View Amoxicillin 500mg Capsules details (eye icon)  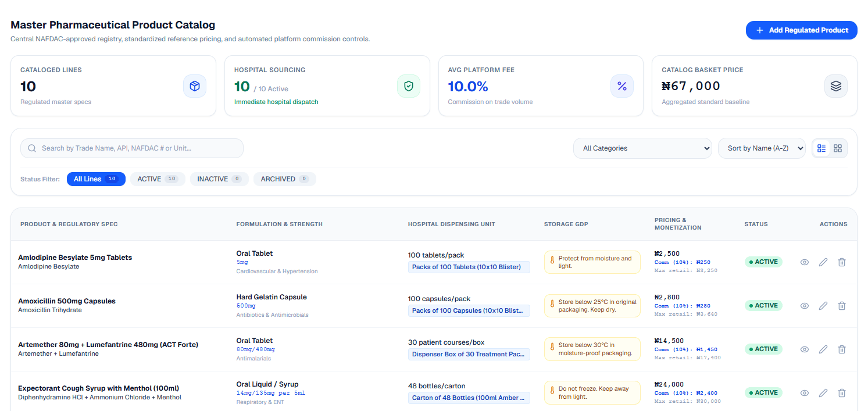click(x=805, y=306)
